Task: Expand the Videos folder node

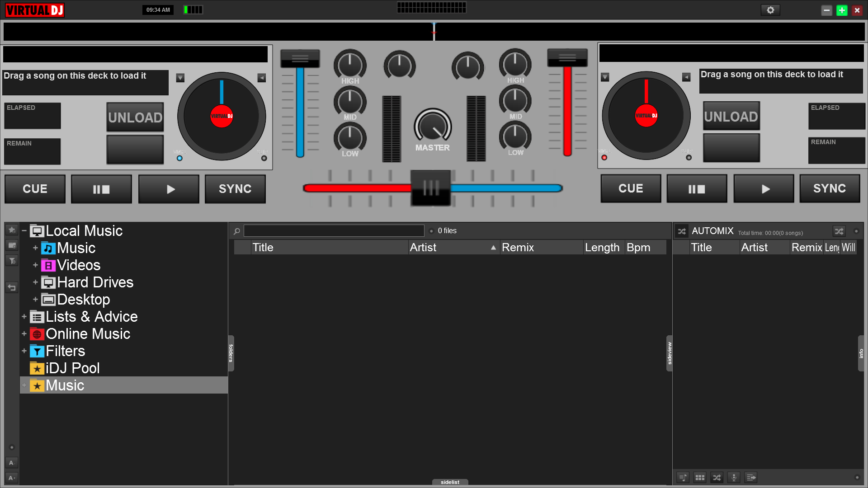Action: (x=35, y=265)
